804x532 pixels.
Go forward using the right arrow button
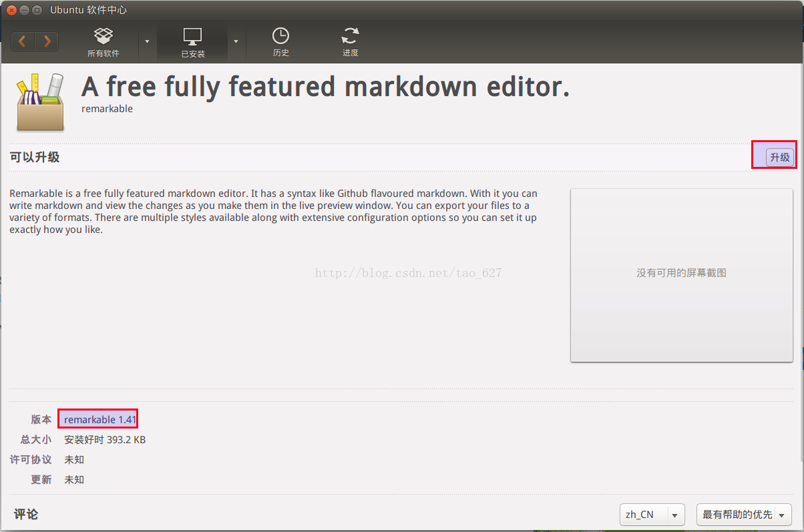coord(47,41)
